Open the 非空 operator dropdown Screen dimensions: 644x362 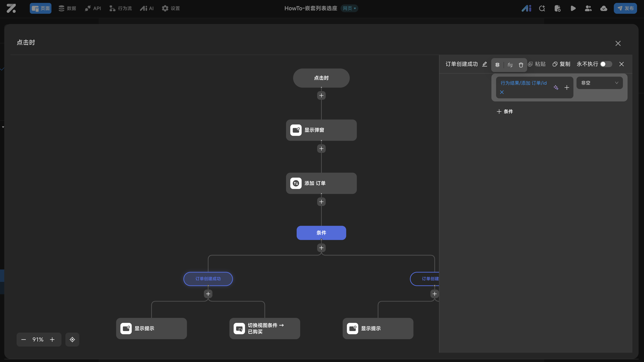click(x=599, y=83)
